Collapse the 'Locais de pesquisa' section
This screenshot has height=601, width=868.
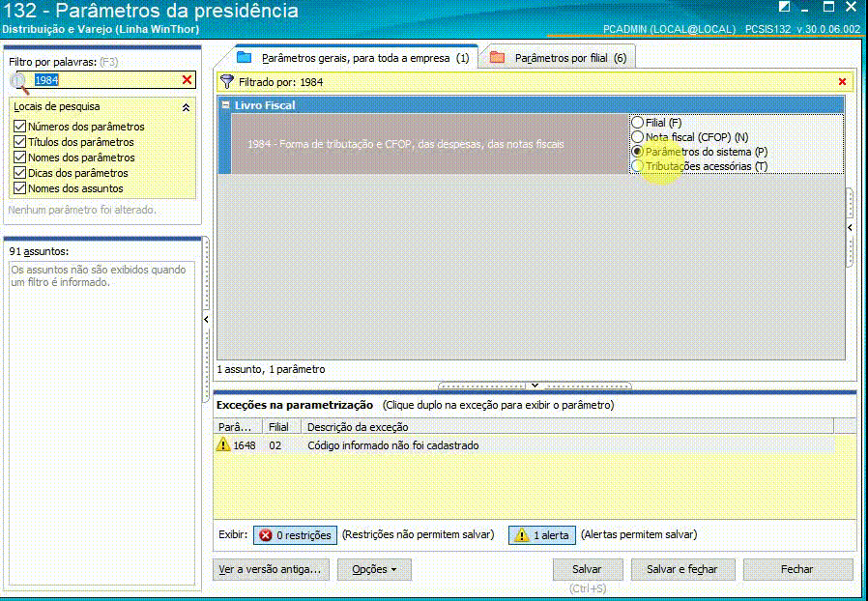click(186, 107)
